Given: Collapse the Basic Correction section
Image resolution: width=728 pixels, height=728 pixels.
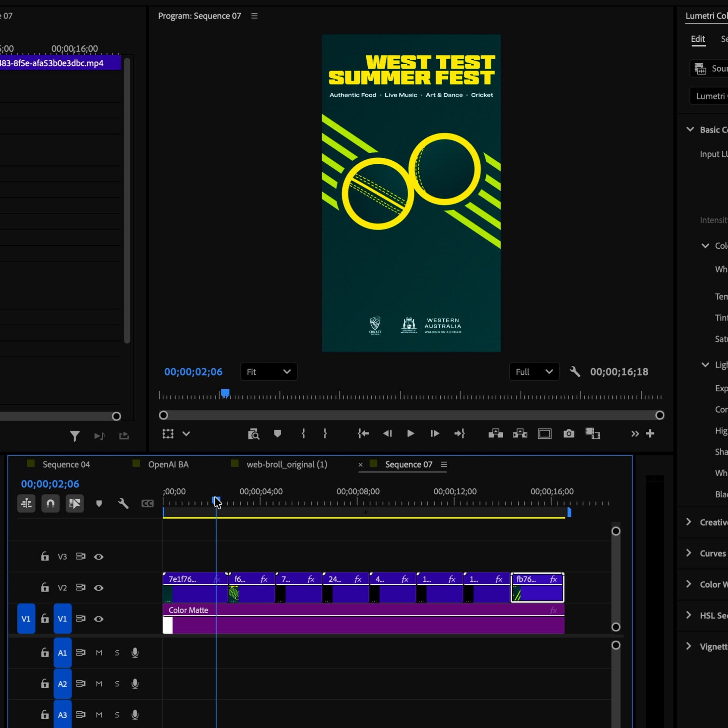Looking at the screenshot, I should tap(690, 129).
